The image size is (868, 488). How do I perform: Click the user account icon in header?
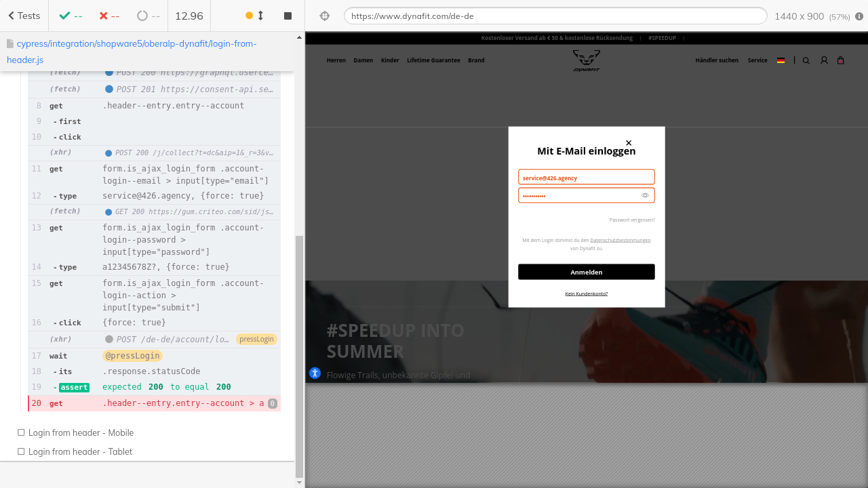pyautogui.click(x=824, y=60)
